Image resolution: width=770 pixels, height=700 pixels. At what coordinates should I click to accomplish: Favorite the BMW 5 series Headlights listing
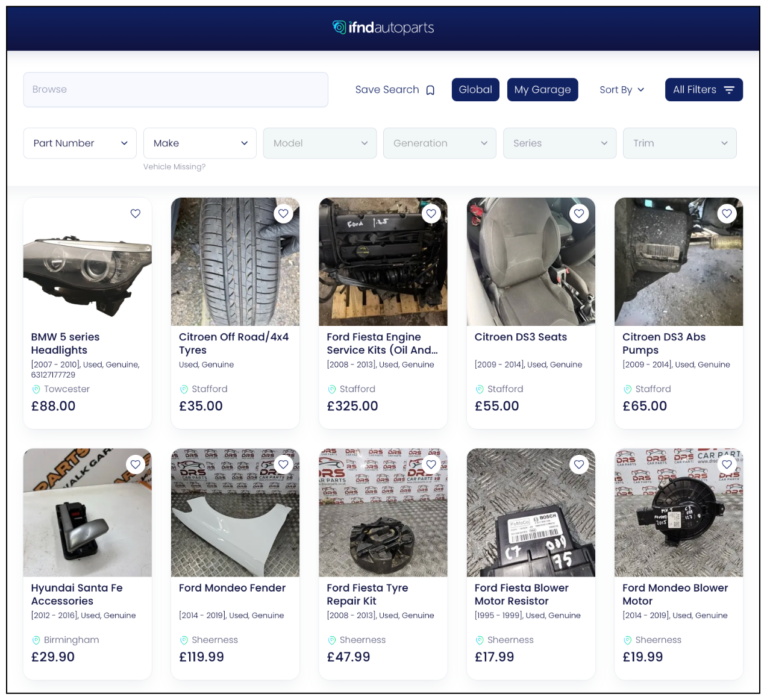pyautogui.click(x=135, y=213)
